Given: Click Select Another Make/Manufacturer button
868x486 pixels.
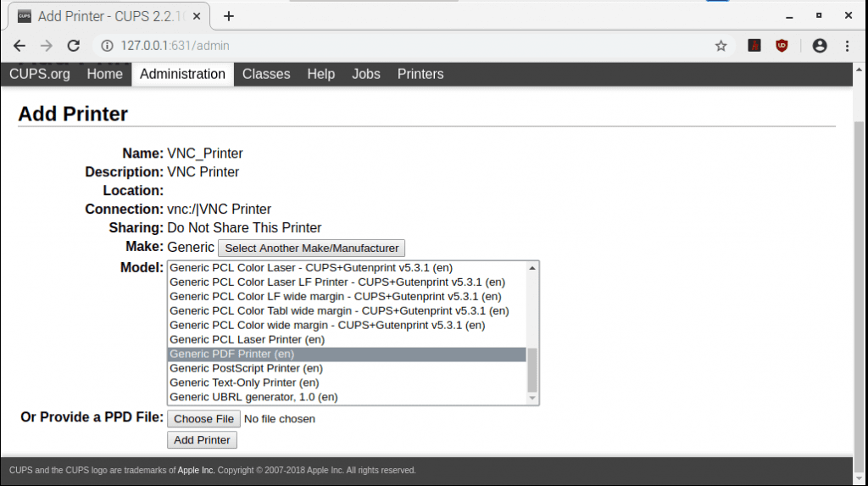Looking at the screenshot, I should 311,248.
